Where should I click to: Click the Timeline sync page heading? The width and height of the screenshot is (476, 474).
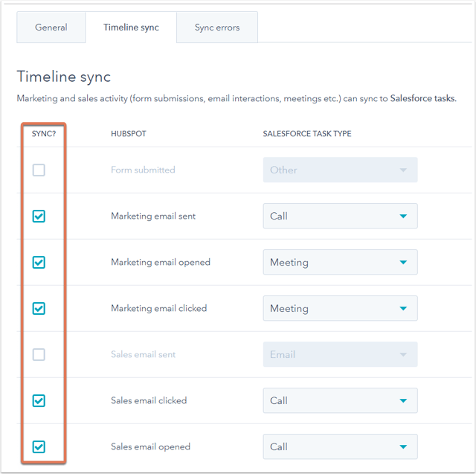(x=64, y=77)
